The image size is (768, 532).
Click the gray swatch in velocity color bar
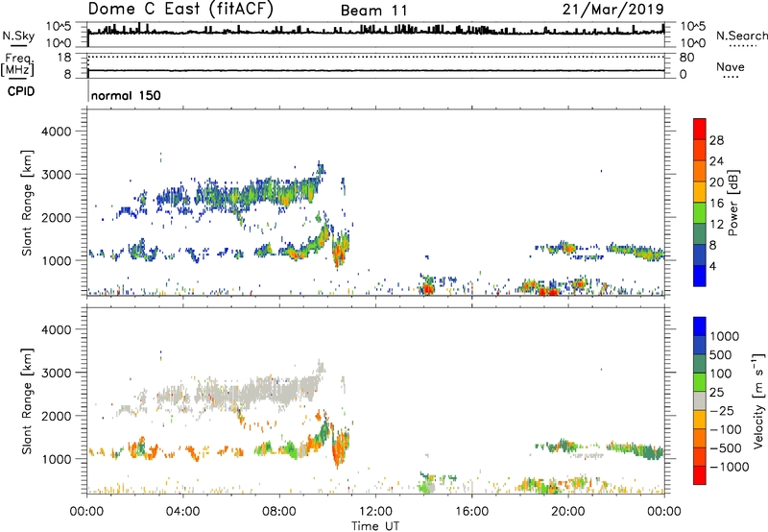[x=700, y=401]
